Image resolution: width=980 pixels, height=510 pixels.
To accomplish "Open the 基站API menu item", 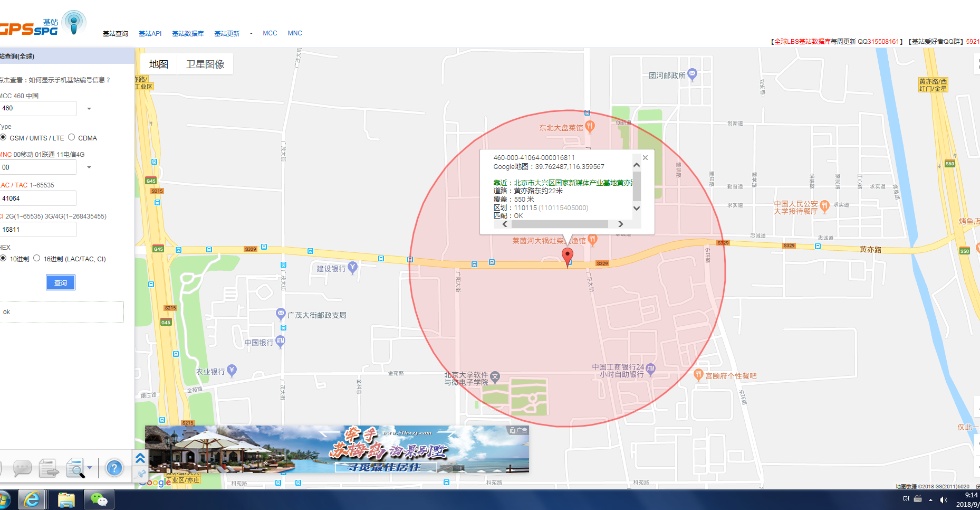I will (x=150, y=34).
